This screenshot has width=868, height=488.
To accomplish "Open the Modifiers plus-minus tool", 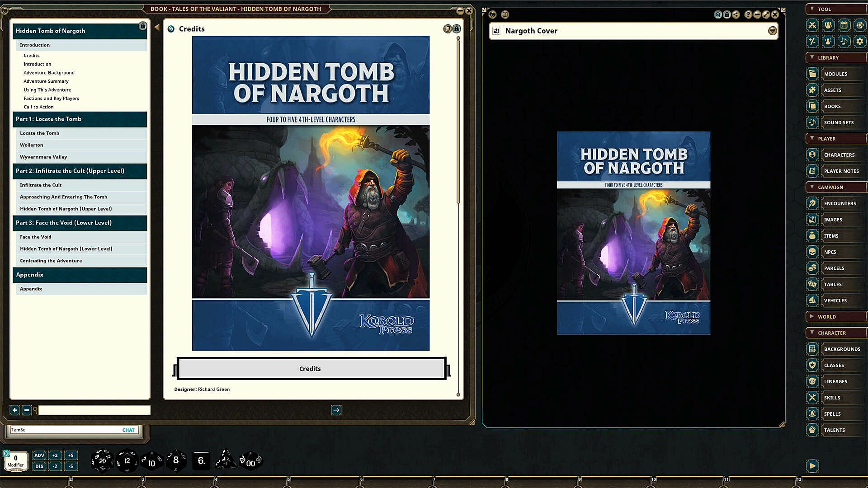I will tap(812, 42).
